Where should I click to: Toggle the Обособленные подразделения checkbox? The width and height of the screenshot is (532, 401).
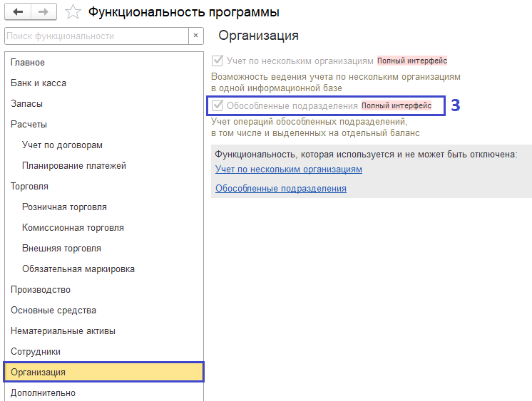pos(218,106)
